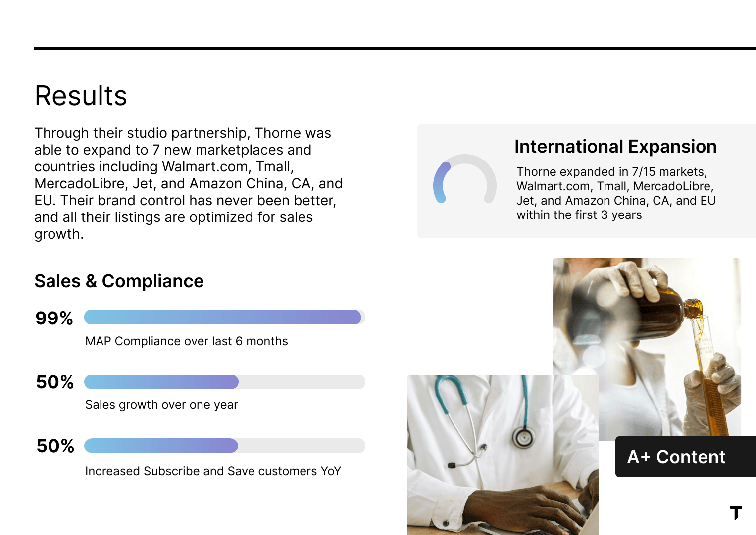Click the Results paragraph about studio partnership
Viewport: 756px width, 535px height.
point(188,183)
